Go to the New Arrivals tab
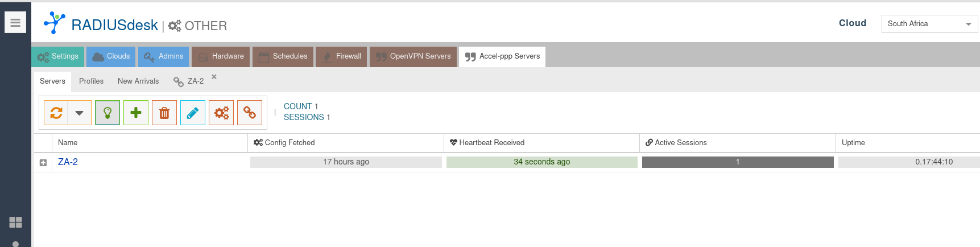The height and width of the screenshot is (247, 980). tap(138, 81)
